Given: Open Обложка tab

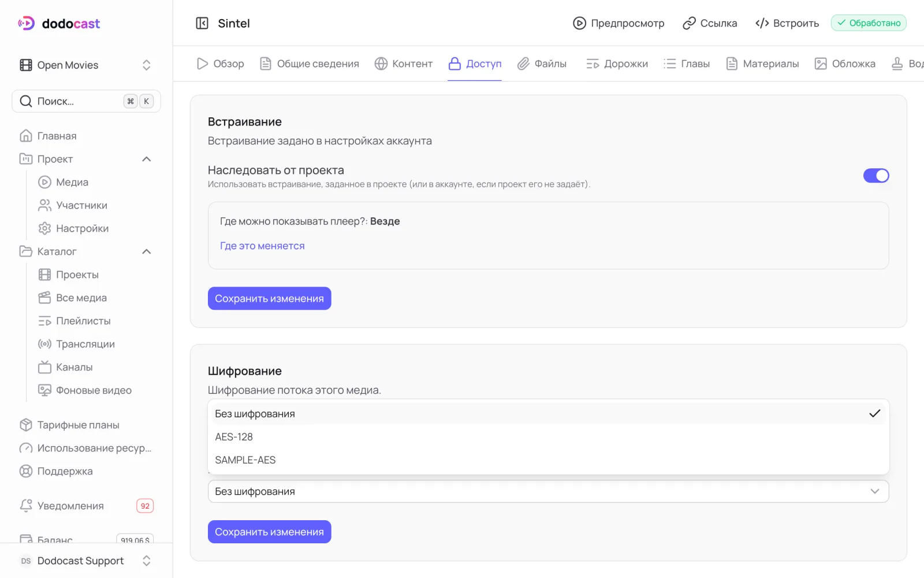Looking at the screenshot, I should (x=845, y=64).
